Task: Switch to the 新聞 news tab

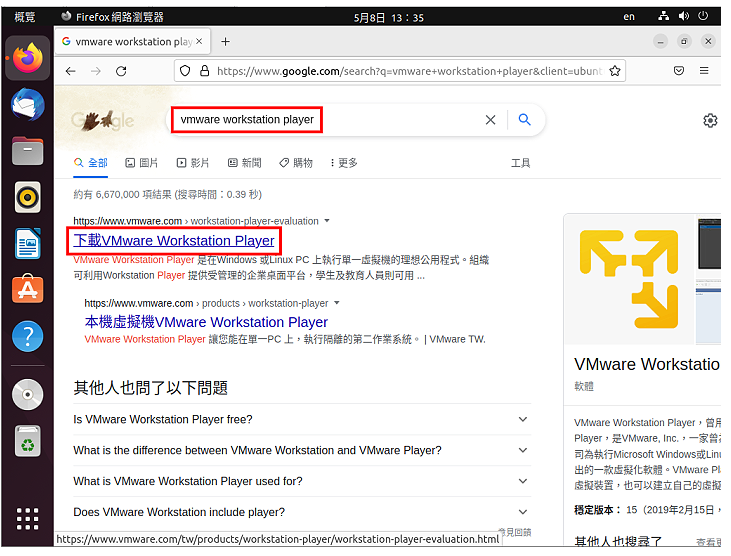Action: point(245,163)
